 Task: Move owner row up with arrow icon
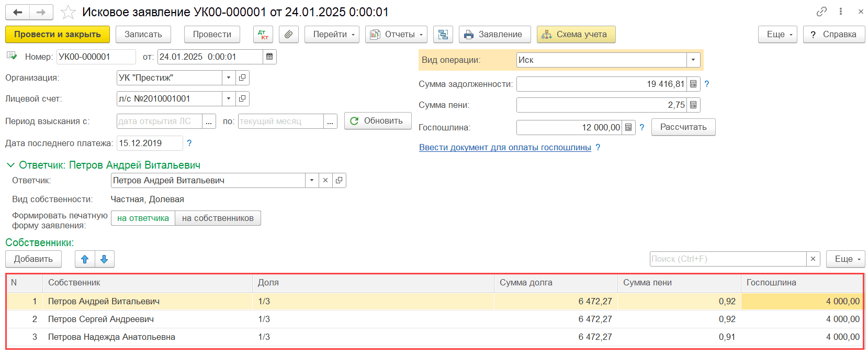tap(85, 259)
